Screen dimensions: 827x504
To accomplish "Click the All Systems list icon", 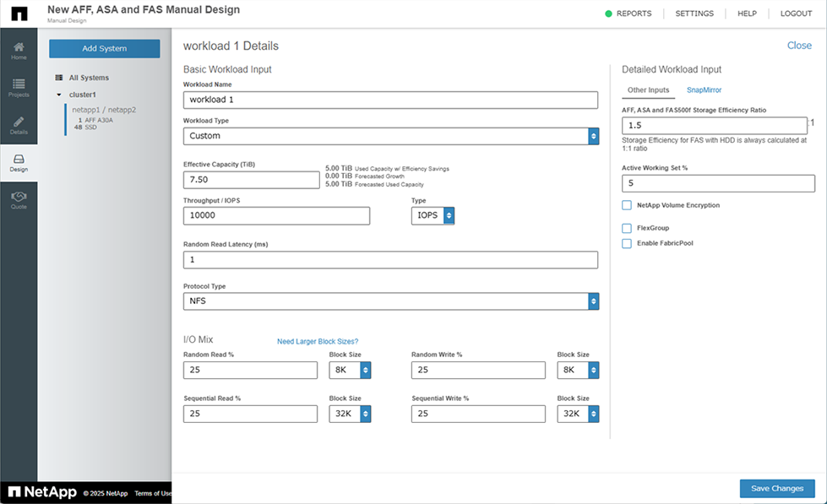I will [59, 78].
